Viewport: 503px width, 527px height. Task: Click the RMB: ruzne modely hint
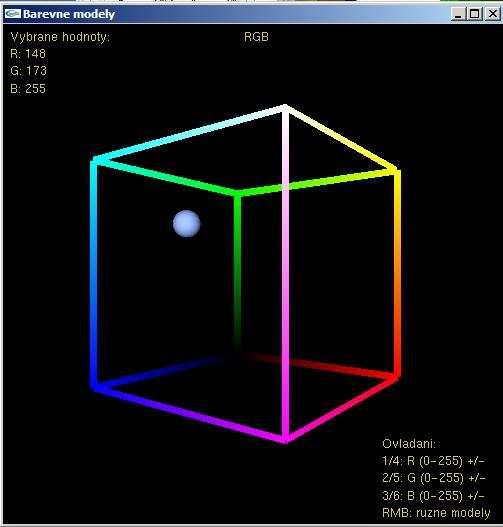click(436, 513)
